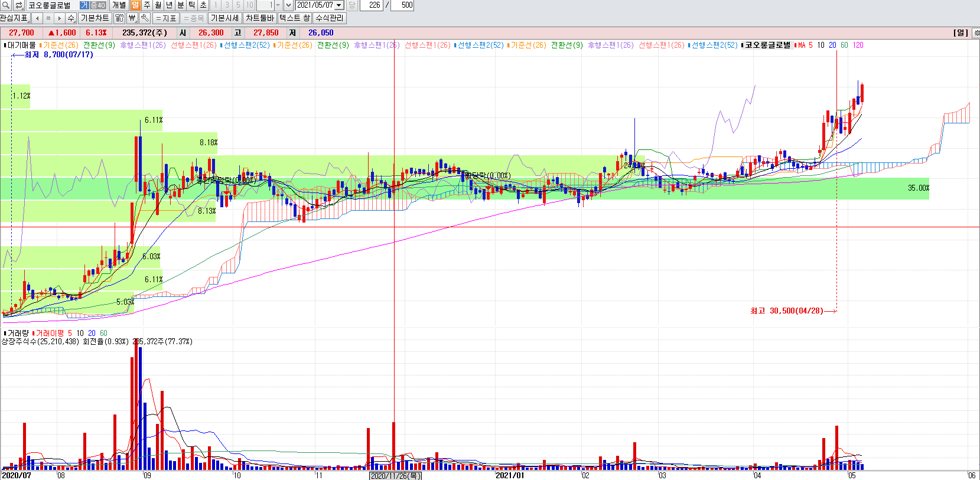Image resolution: width=980 pixels, height=480 pixels.
Task: Open 수식관리 formula manager
Action: [330, 18]
